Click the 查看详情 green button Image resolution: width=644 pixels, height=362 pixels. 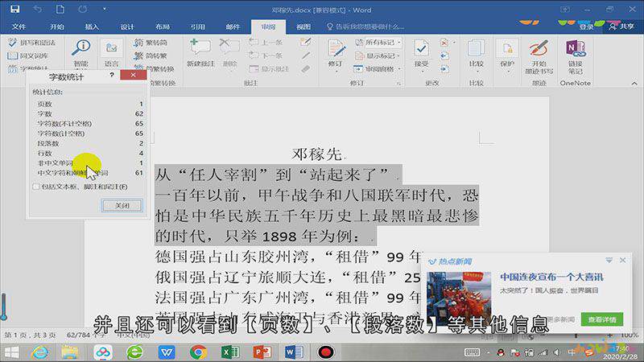pyautogui.click(x=602, y=319)
